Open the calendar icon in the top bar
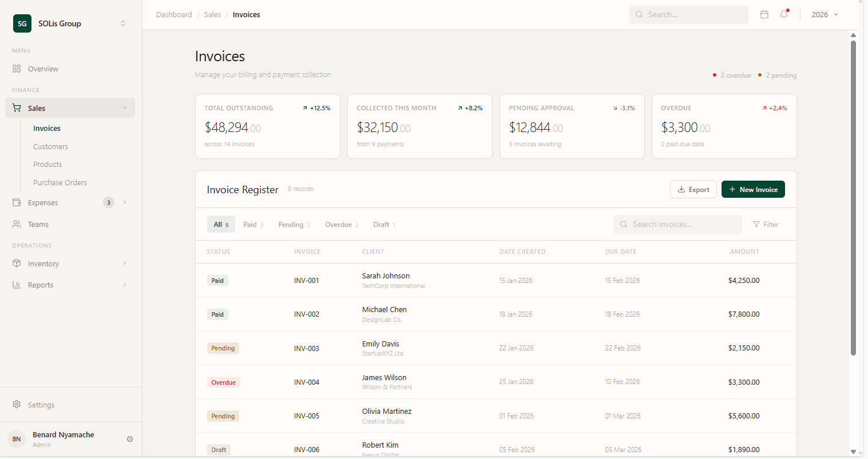868x459 pixels. click(764, 14)
